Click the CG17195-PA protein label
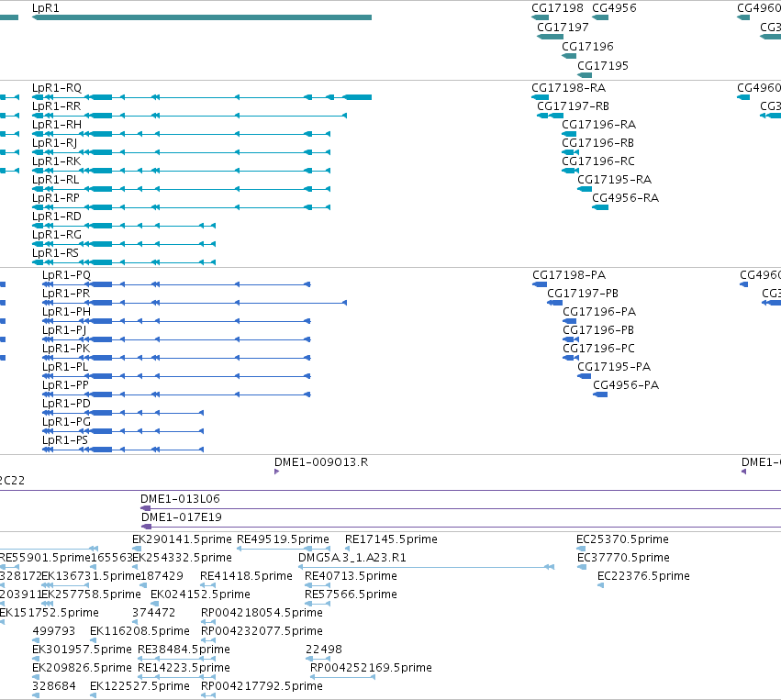The height and width of the screenshot is (700, 781). coord(614,367)
